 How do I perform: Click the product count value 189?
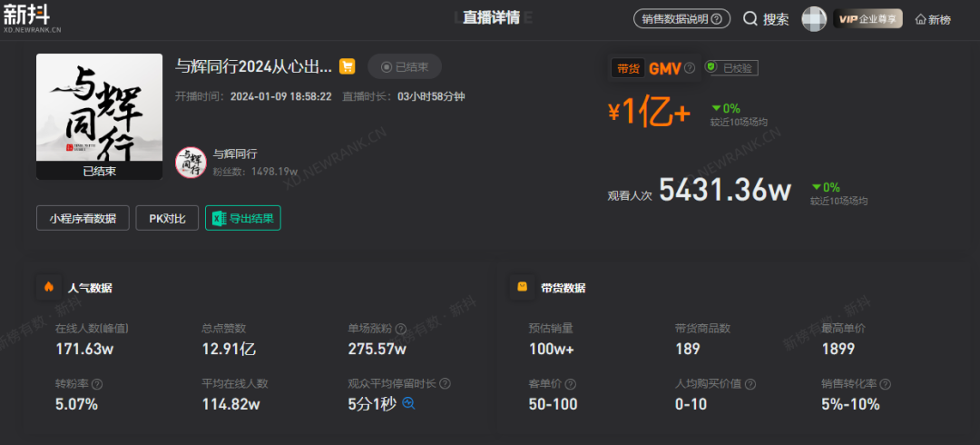(x=688, y=350)
